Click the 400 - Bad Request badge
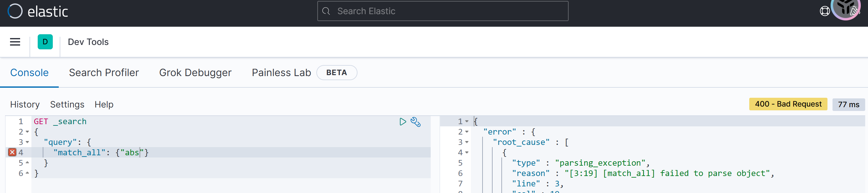Viewport: 868px width, 193px height. tap(788, 104)
